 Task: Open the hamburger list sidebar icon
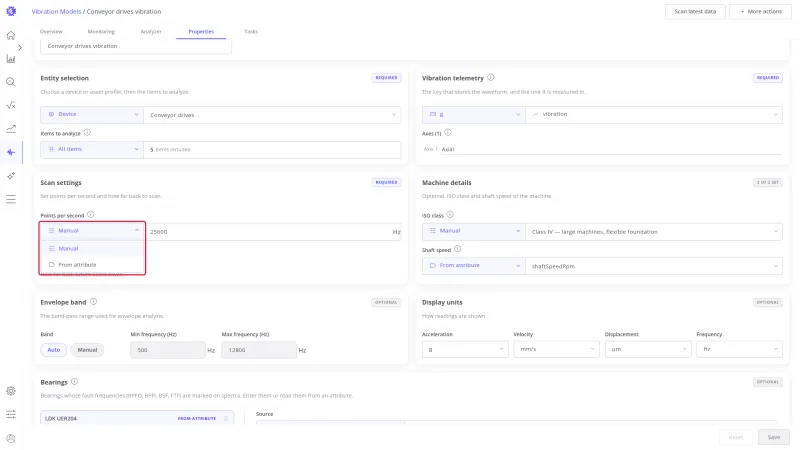(x=11, y=199)
